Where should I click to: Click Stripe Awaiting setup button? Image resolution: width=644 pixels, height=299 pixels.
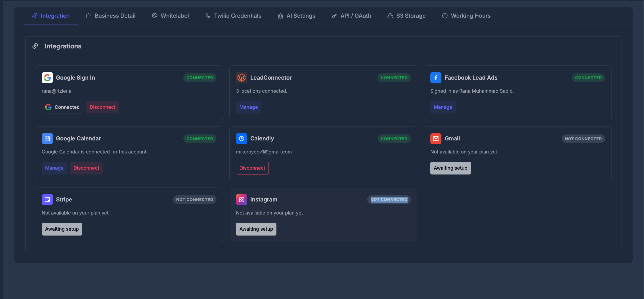point(62,229)
